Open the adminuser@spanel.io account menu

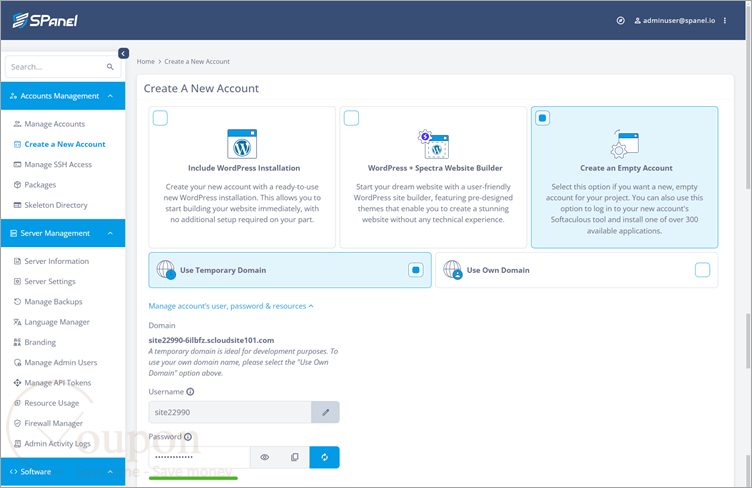point(675,21)
